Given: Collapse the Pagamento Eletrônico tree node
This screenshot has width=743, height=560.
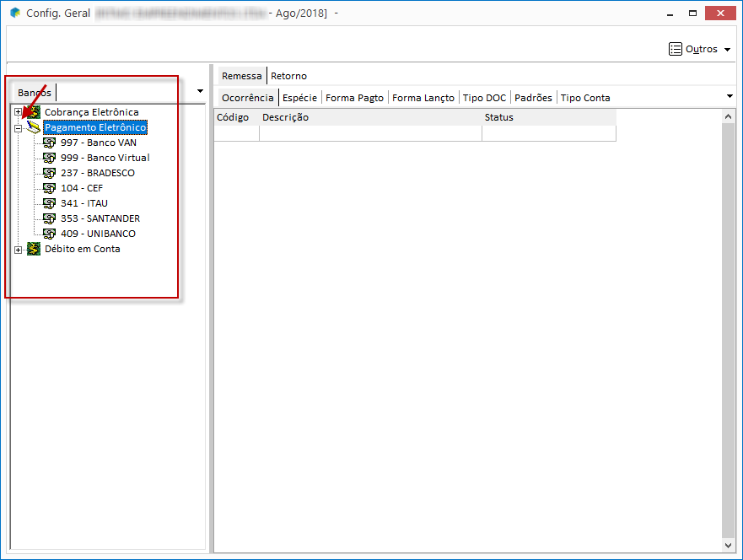Looking at the screenshot, I should pos(19,128).
